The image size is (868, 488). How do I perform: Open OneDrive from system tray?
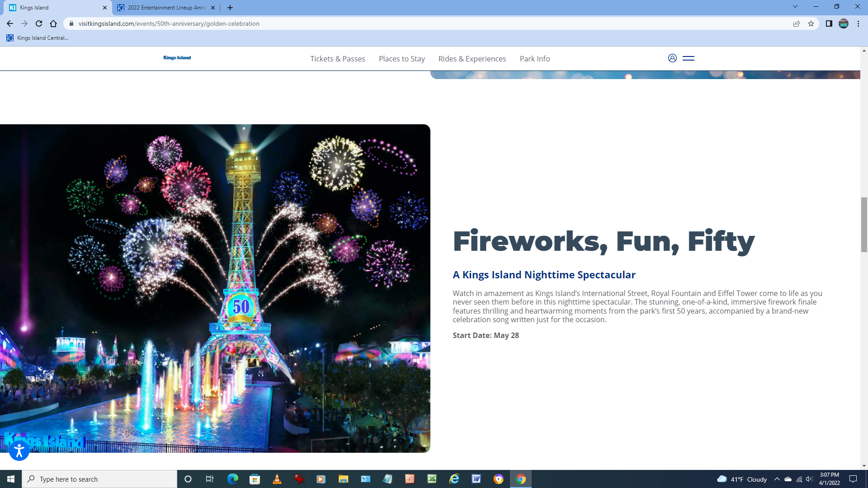788,479
